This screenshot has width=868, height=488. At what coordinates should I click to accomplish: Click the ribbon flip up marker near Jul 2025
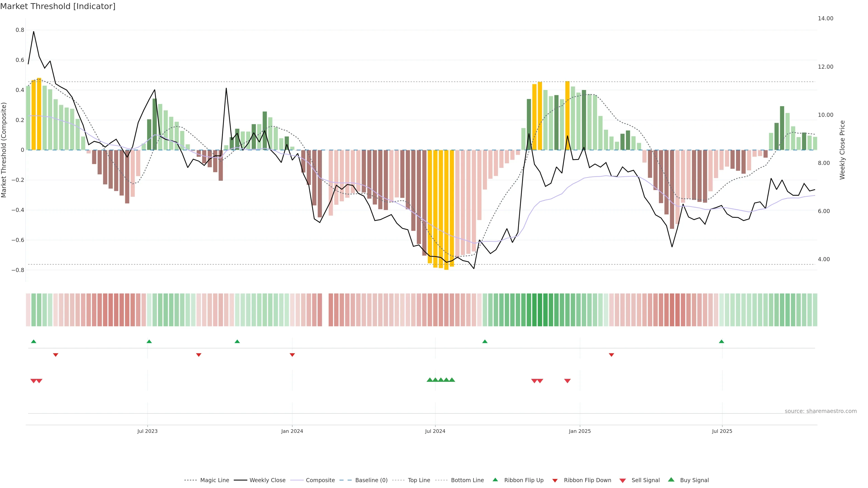pos(722,342)
